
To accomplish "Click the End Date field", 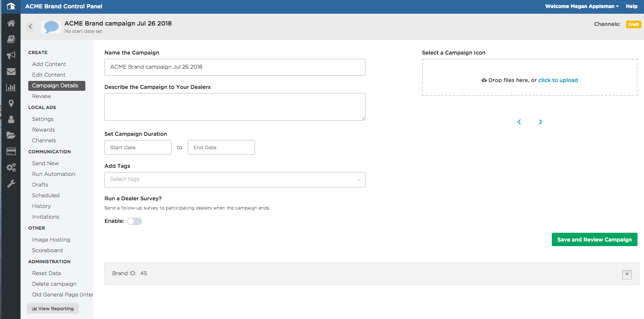I will click(221, 147).
